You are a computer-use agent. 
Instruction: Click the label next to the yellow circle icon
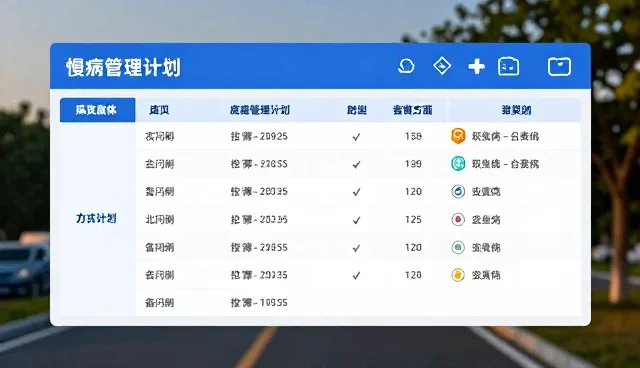tap(486, 275)
